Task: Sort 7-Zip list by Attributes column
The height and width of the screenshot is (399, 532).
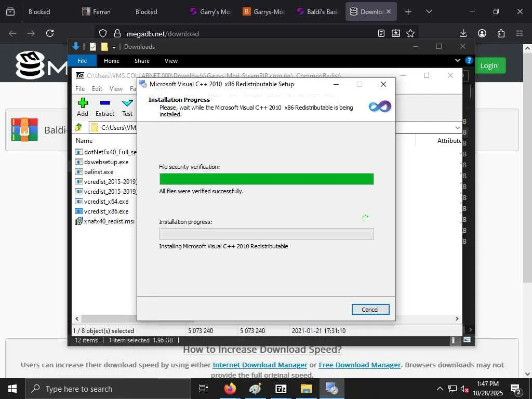Action: tap(449, 140)
